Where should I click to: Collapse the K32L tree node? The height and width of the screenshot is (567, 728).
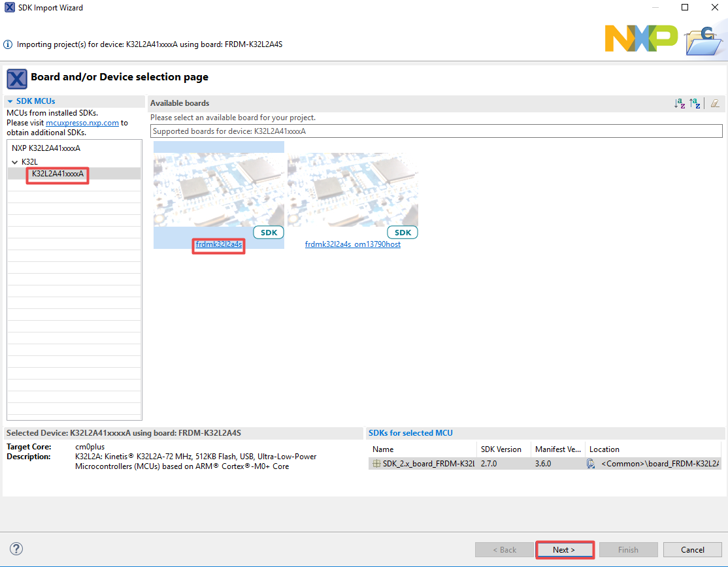point(15,162)
